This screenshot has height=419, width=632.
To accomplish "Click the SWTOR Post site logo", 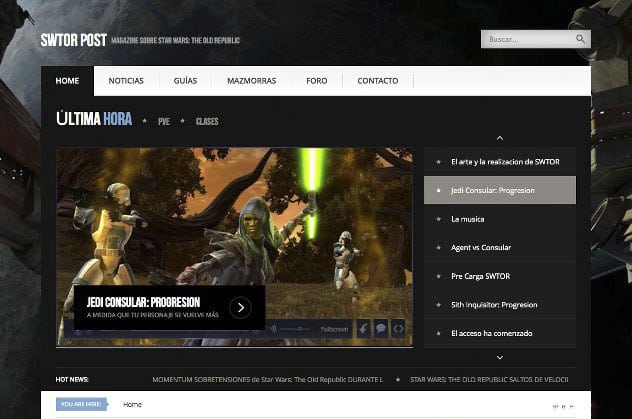I will 73,40.
